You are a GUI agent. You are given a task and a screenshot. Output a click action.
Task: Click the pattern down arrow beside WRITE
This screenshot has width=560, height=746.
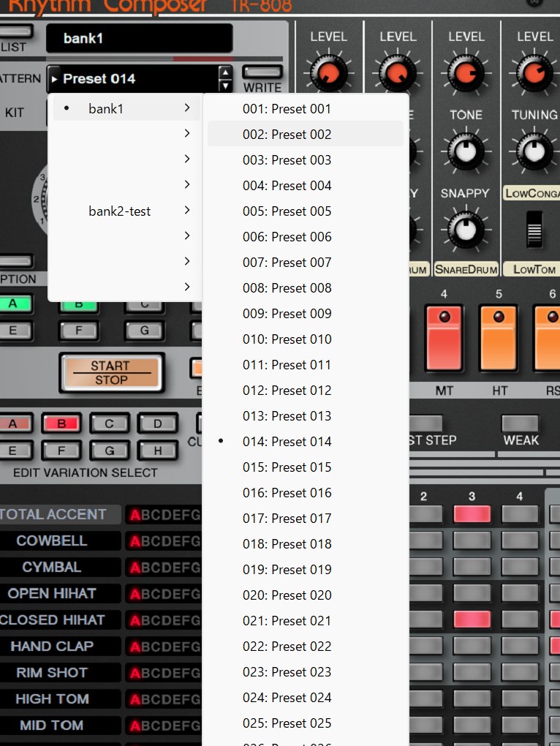(x=226, y=86)
